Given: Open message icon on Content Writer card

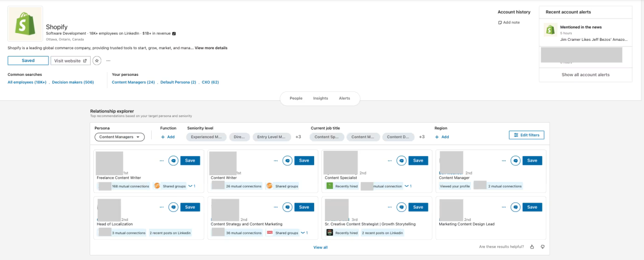Looking at the screenshot, I should [287, 161].
